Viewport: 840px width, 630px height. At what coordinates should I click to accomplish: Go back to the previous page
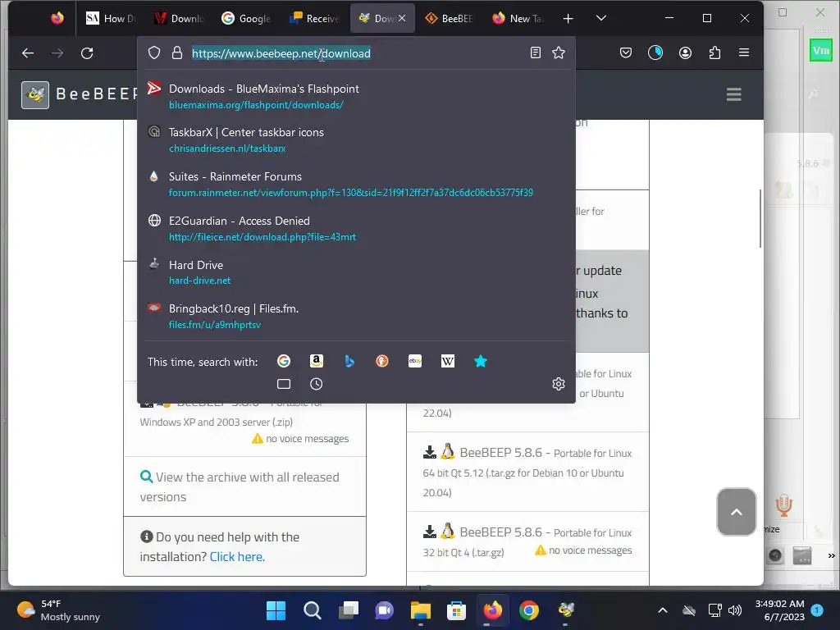coord(28,53)
